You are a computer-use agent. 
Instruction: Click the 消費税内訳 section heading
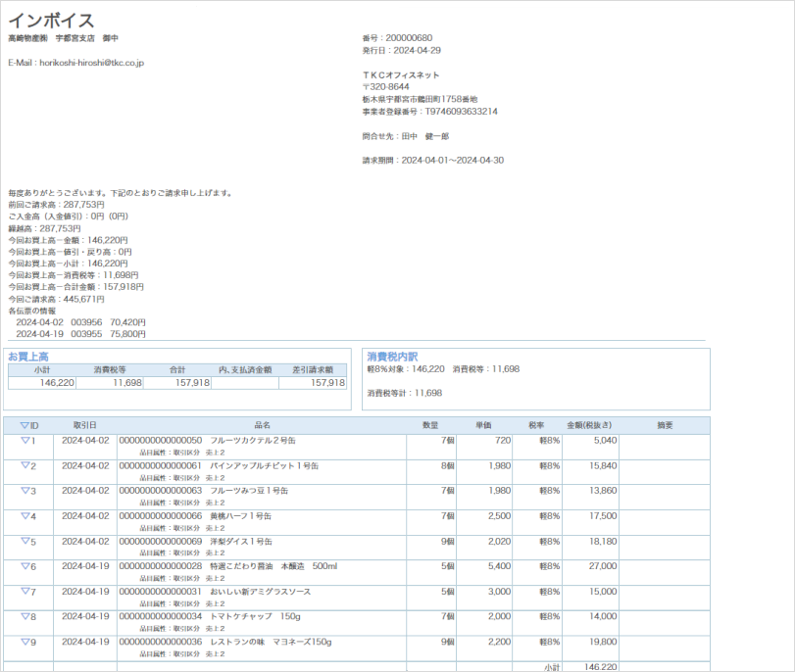pos(392,357)
